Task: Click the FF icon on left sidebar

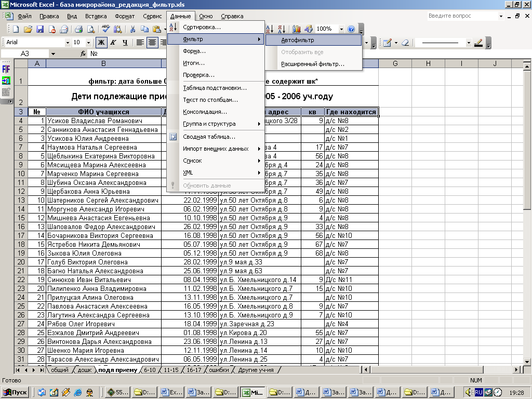Action: tap(6, 70)
